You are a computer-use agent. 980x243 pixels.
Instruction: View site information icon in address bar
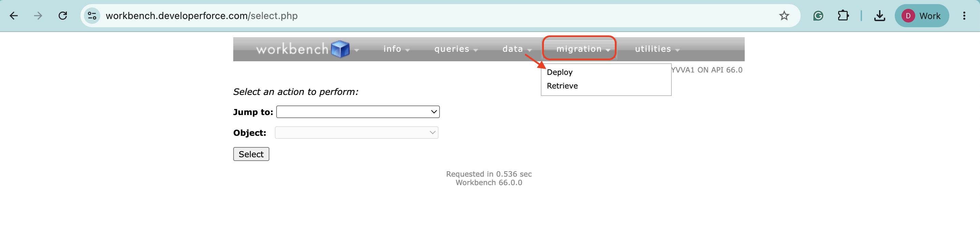pyautogui.click(x=92, y=16)
